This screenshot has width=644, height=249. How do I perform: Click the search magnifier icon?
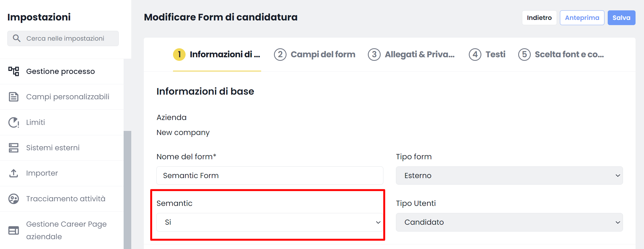click(17, 38)
